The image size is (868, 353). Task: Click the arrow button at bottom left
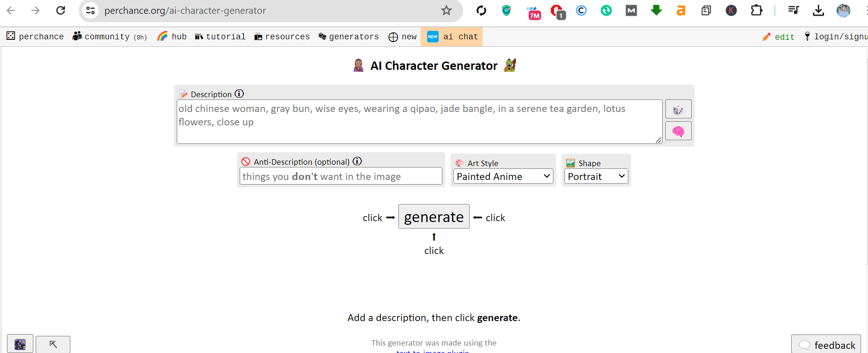click(x=53, y=344)
